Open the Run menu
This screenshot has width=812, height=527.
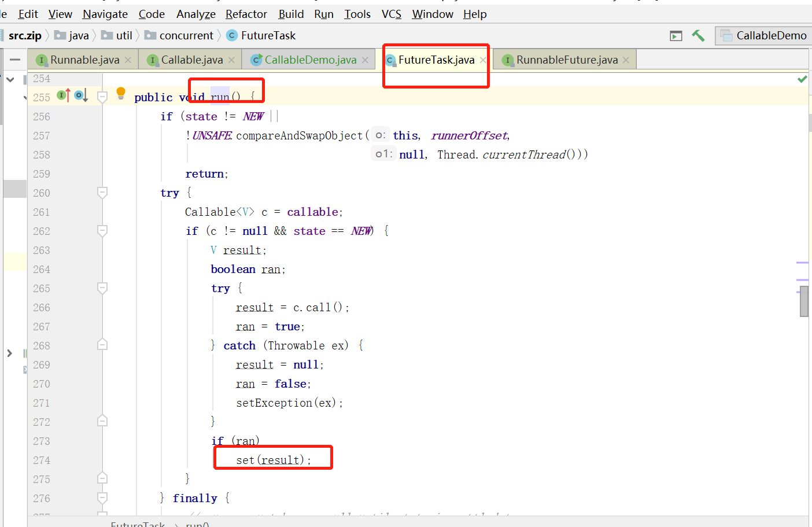[324, 14]
